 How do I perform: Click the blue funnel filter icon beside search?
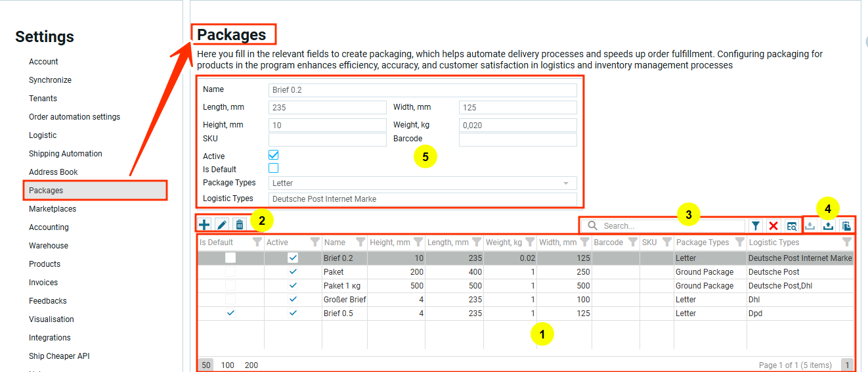tap(756, 226)
